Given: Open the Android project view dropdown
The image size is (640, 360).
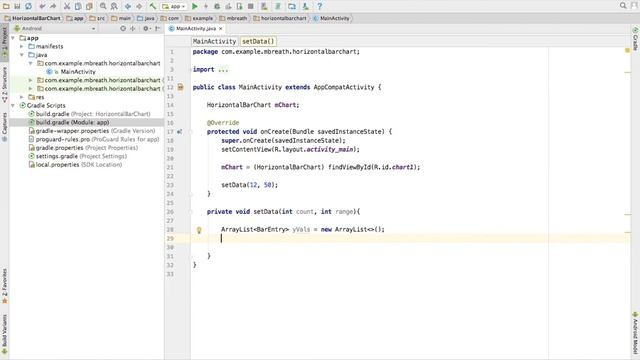Looking at the screenshot, I should (55, 29).
